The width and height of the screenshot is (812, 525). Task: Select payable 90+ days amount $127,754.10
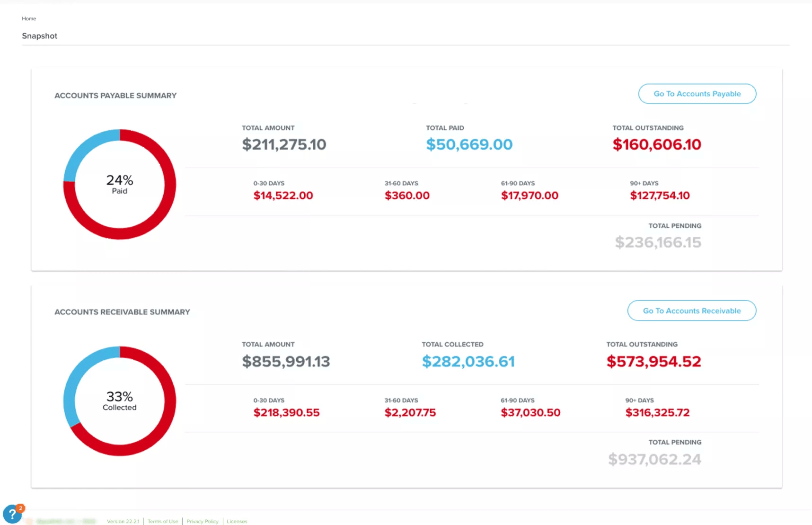[x=660, y=196]
